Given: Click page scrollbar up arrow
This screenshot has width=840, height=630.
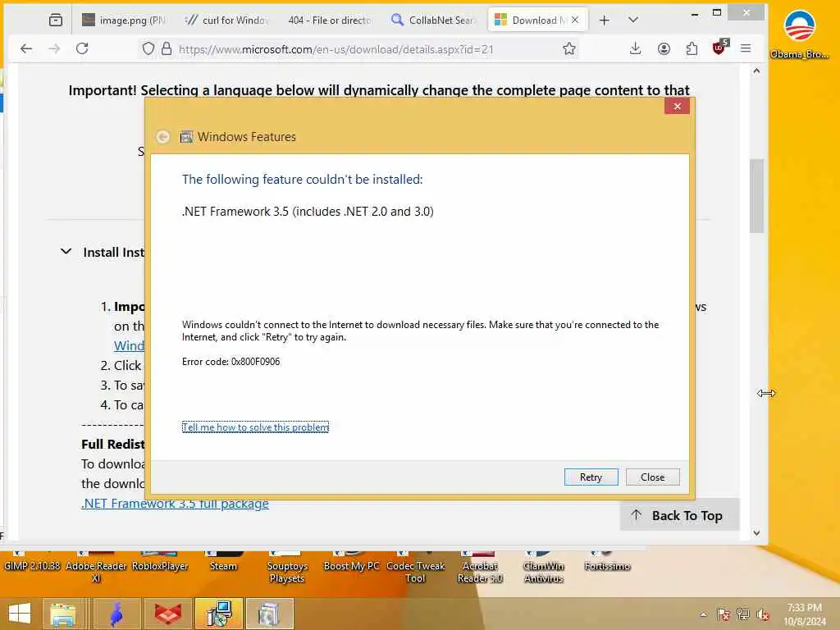Looking at the screenshot, I should (x=756, y=71).
